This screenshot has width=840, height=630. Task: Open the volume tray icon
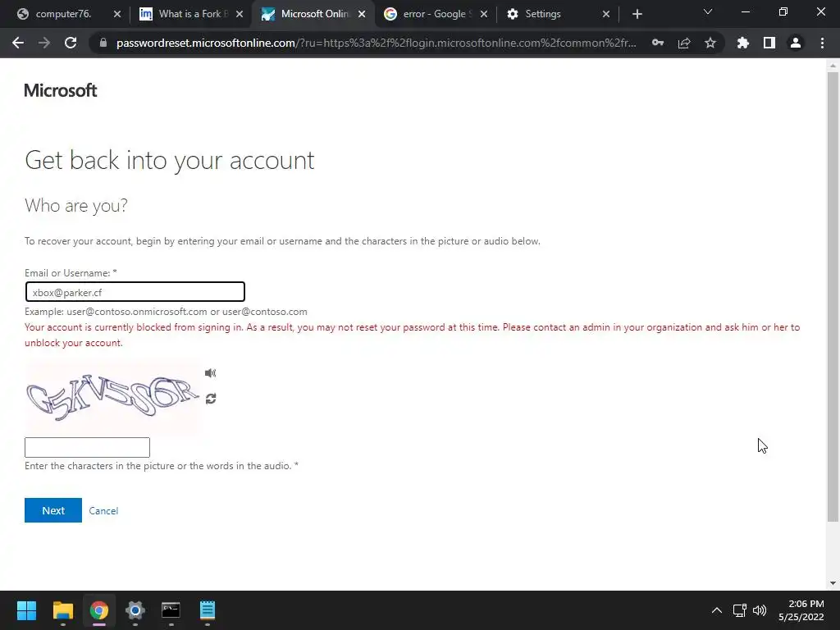point(760,610)
